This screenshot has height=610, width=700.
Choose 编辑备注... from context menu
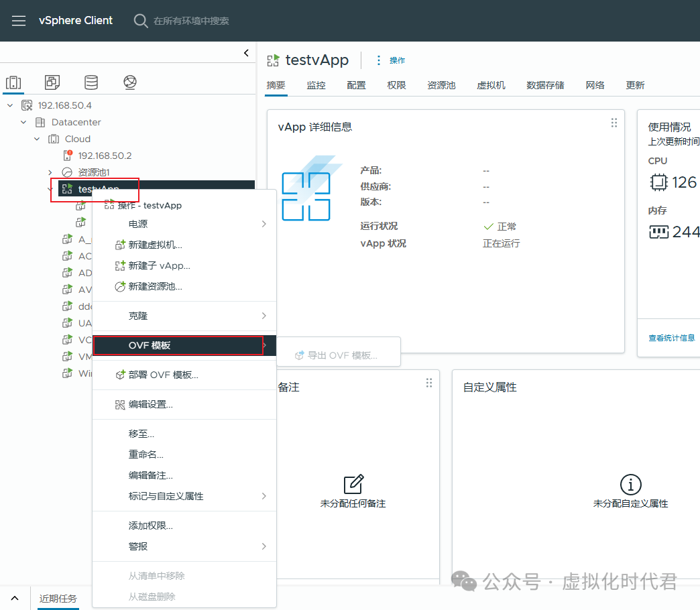coord(184,475)
